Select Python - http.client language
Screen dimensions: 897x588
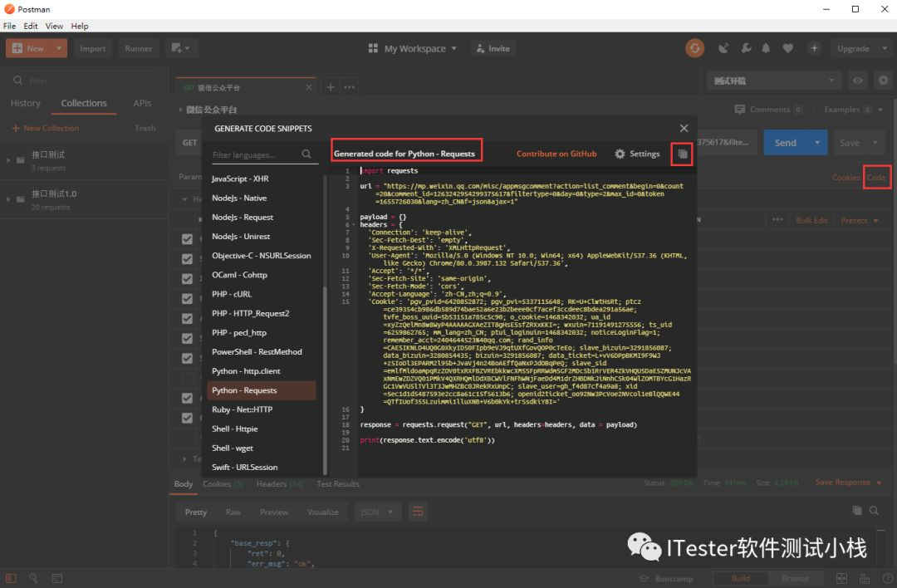[246, 371]
